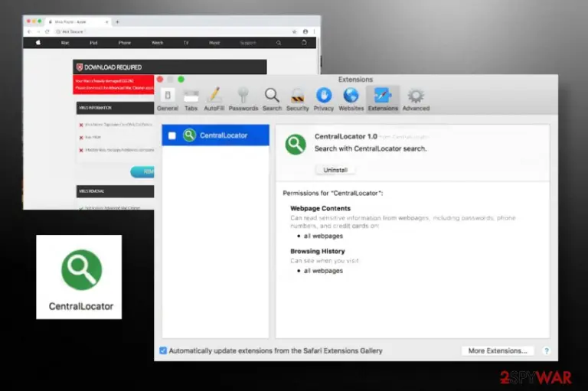Zoom the Extensions window with green button

click(181, 80)
